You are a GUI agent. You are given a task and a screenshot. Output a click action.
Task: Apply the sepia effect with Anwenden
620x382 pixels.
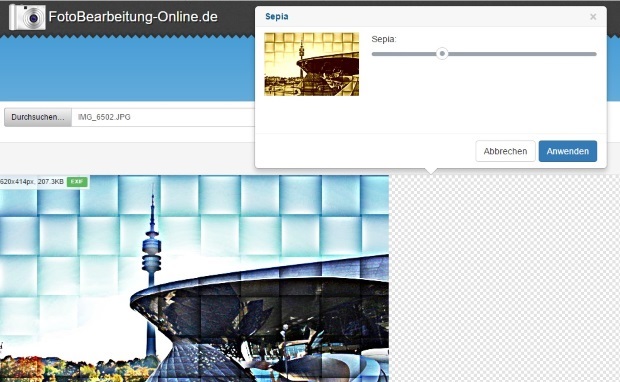tap(567, 151)
